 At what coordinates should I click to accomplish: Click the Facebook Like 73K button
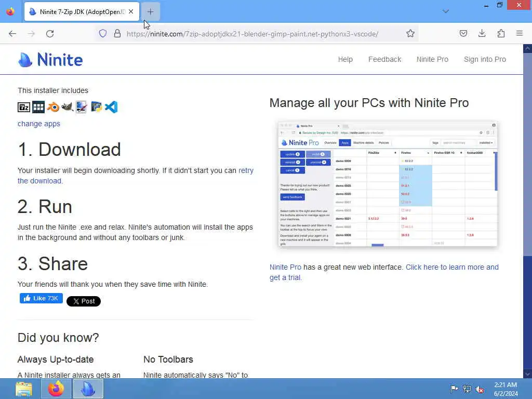41,298
